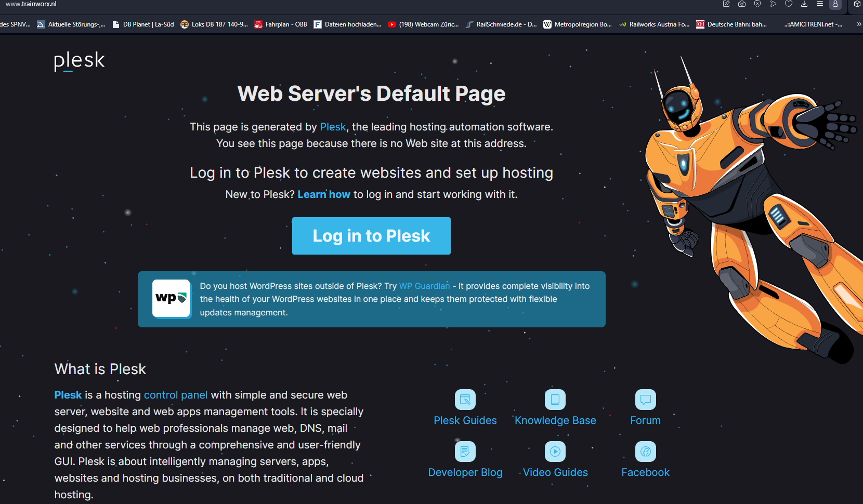Screen dimensions: 863x504
Task: Click the Plesk logo
Action: [x=80, y=61]
